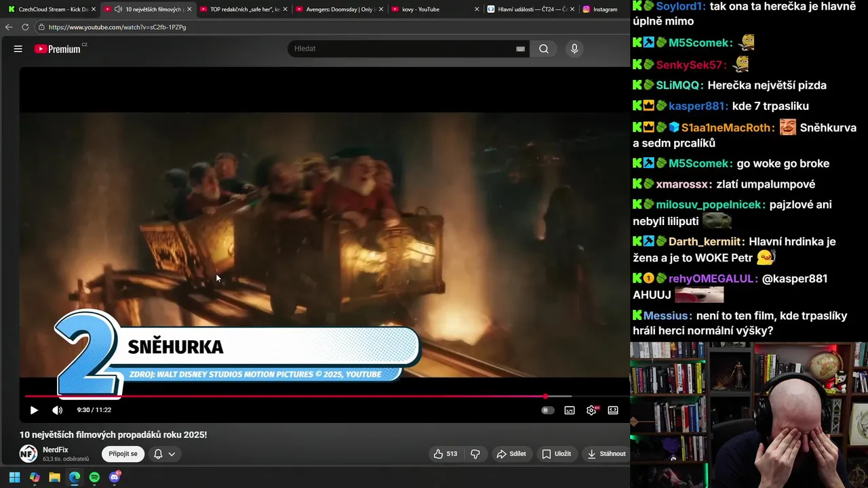The width and height of the screenshot is (868, 488).
Task: Open the NerdFix channel name link
Action: (x=56, y=450)
